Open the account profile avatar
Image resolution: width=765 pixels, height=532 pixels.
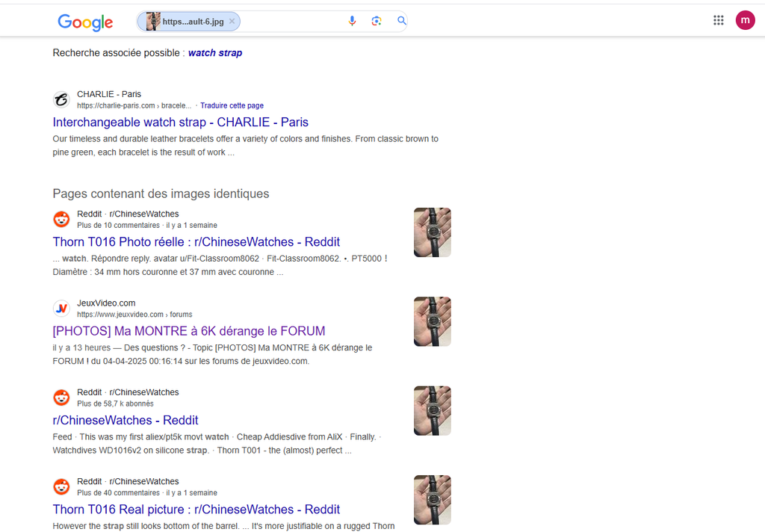(x=745, y=21)
